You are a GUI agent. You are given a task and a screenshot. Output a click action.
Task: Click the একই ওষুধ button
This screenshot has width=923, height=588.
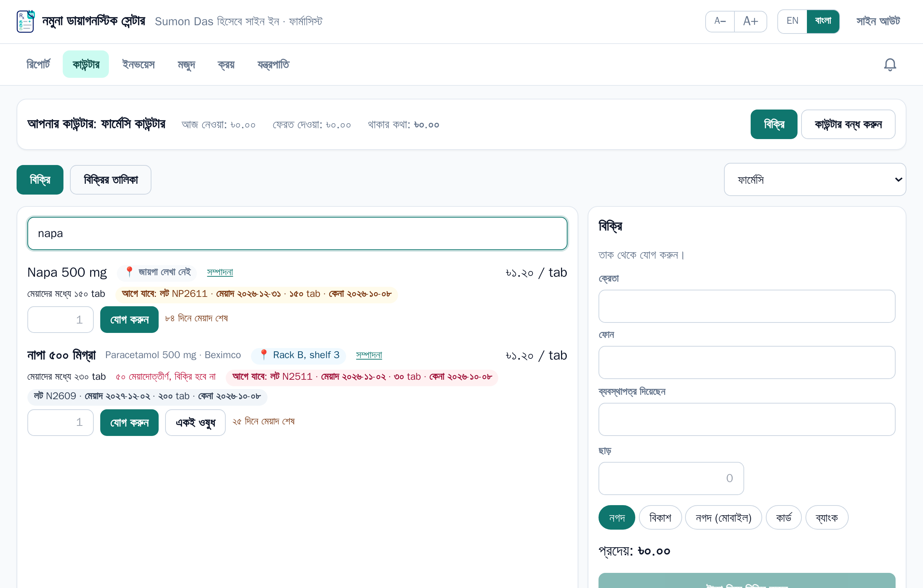(195, 423)
